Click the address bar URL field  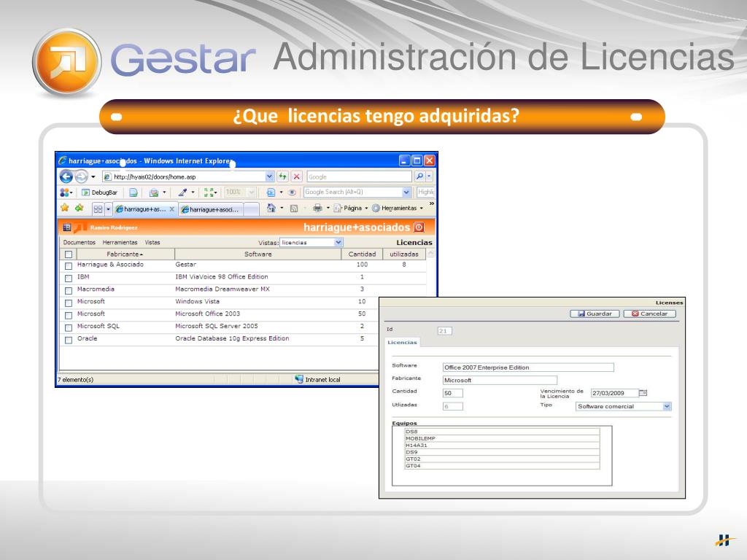pyautogui.click(x=184, y=176)
